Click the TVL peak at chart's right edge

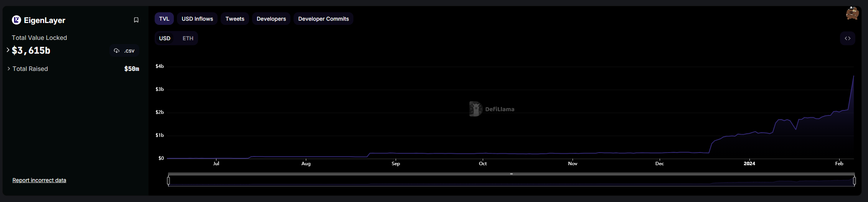[x=853, y=76]
